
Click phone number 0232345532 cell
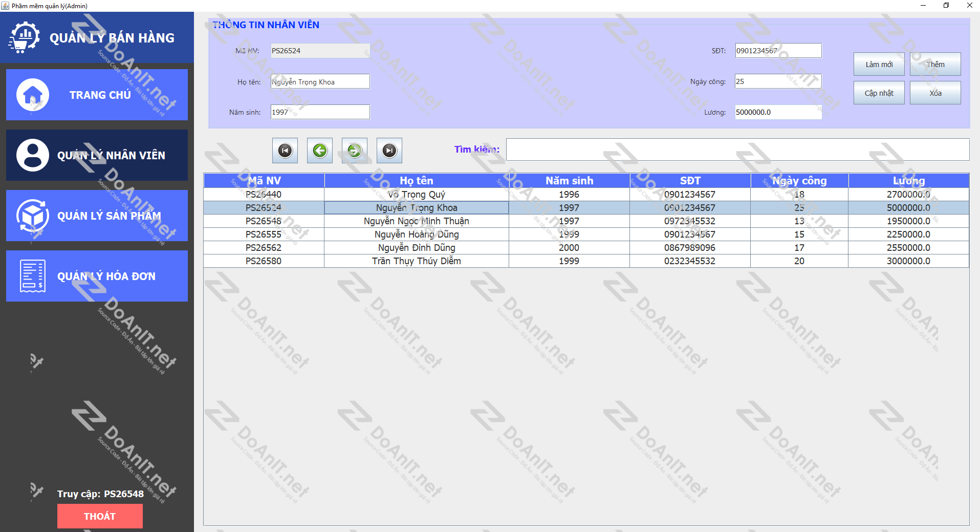(690, 261)
